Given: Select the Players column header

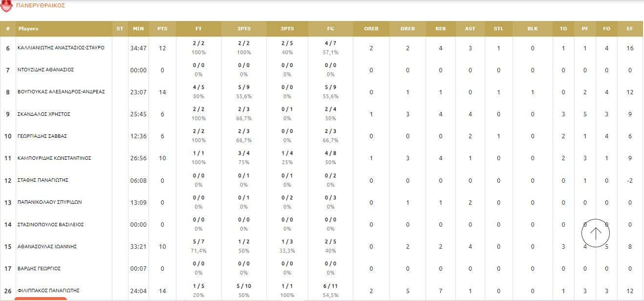Looking at the screenshot, I should click(28, 29).
